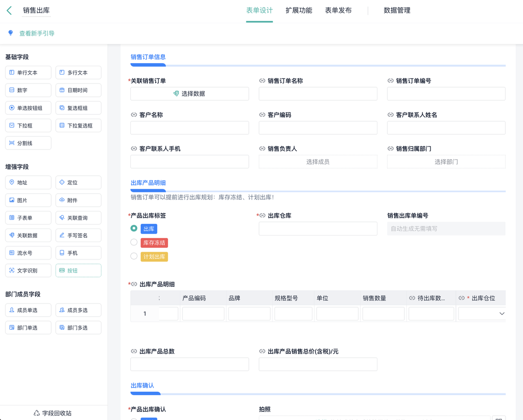Screen dimensions: 523x420
Task: Switch to the 扩展功能 tab
Action: (299, 10)
